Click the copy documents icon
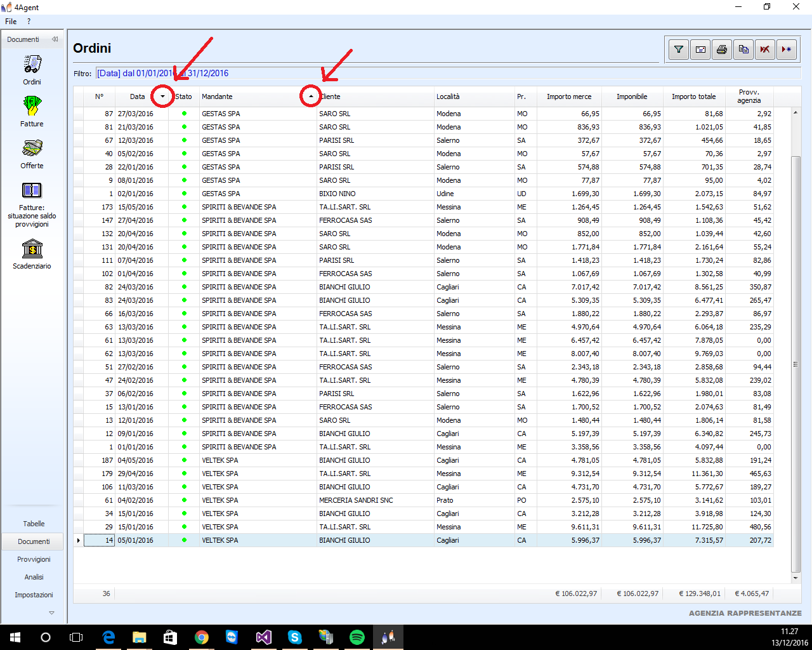 click(743, 50)
